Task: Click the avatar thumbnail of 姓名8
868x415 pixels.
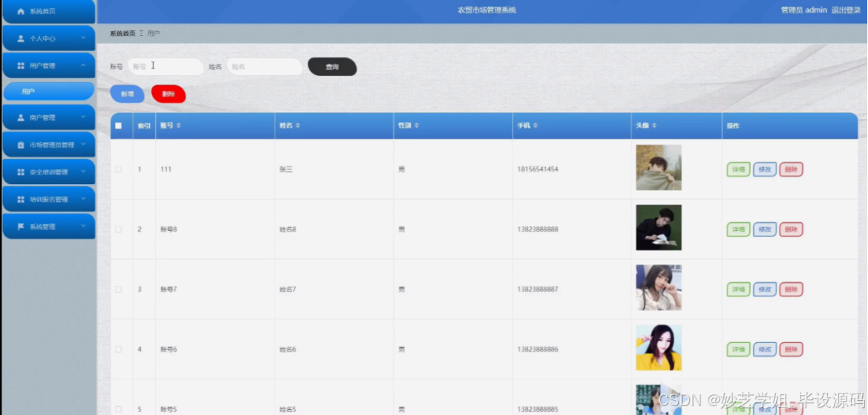Action: click(x=658, y=227)
